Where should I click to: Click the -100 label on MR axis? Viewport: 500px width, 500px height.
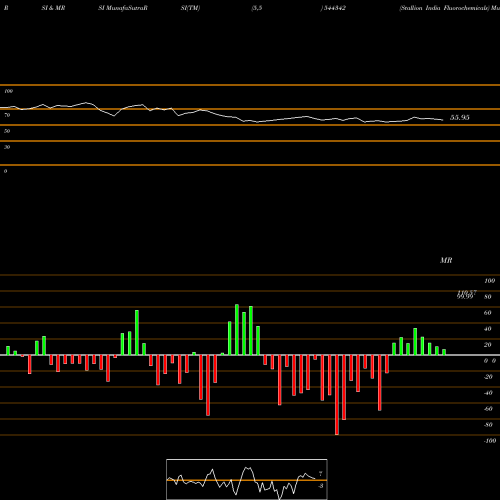tap(490, 441)
